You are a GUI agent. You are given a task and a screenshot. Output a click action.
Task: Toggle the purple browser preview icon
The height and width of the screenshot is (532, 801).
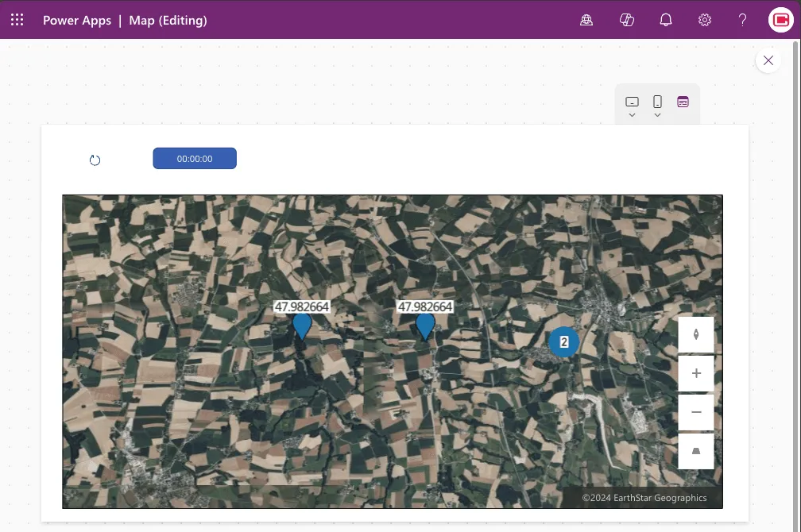[683, 102]
